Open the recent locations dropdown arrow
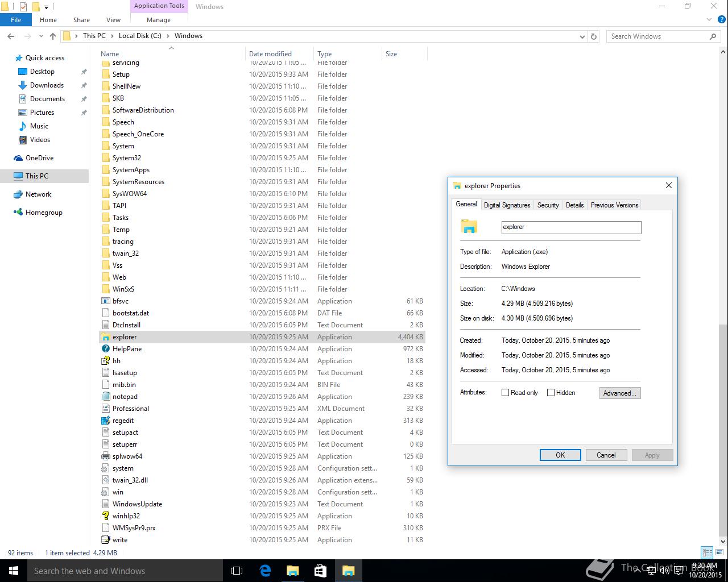728x582 pixels. (x=41, y=36)
